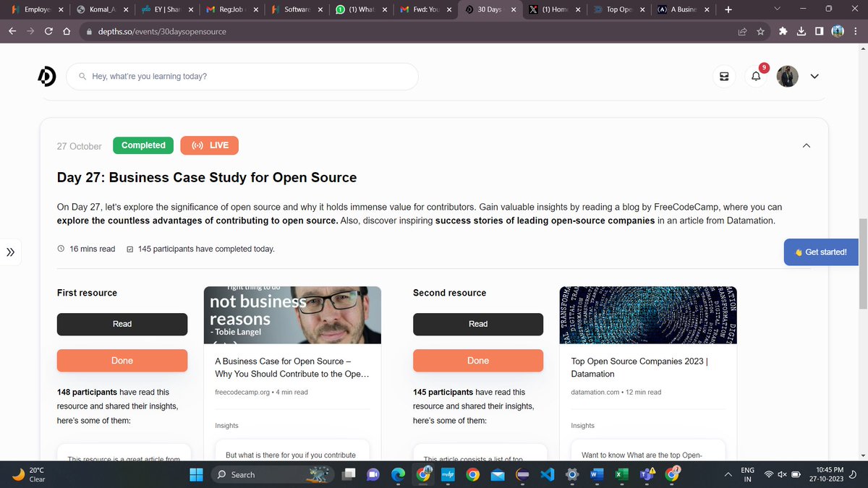868x488 pixels.
Task: Open the clock showing 10:45 PM
Action: (828, 474)
